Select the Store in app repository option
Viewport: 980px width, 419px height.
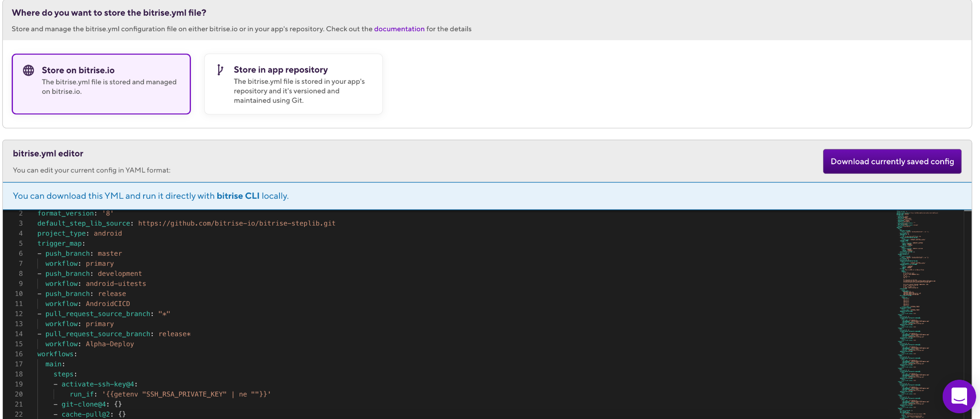click(x=293, y=84)
